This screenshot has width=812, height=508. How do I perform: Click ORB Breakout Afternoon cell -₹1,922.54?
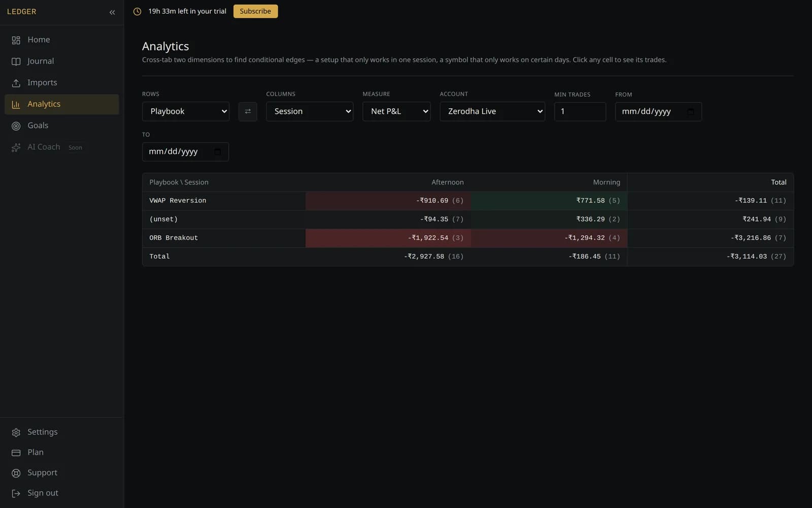(x=388, y=238)
